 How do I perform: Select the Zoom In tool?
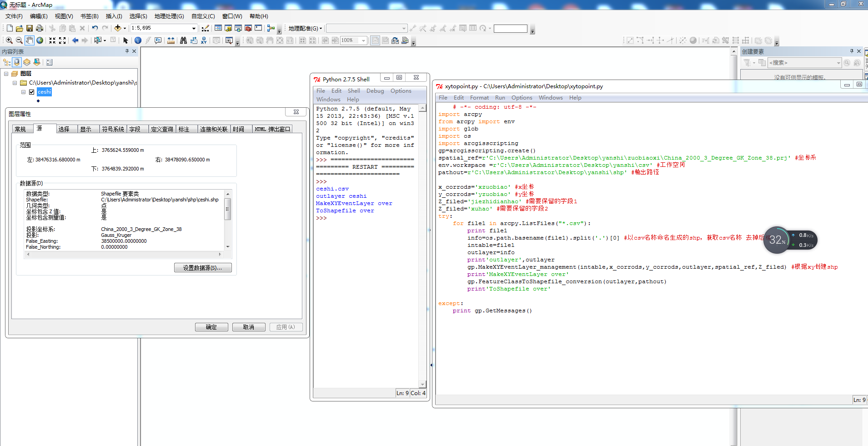point(9,40)
